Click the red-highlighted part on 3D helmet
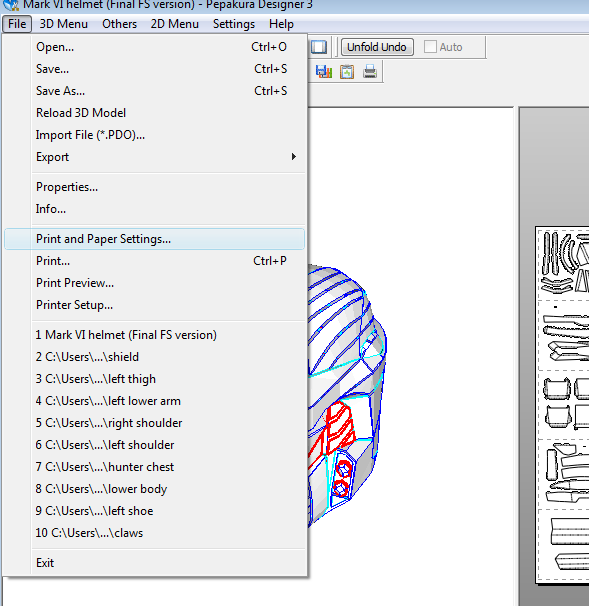Viewport: 589px width, 606px height. [x=338, y=427]
